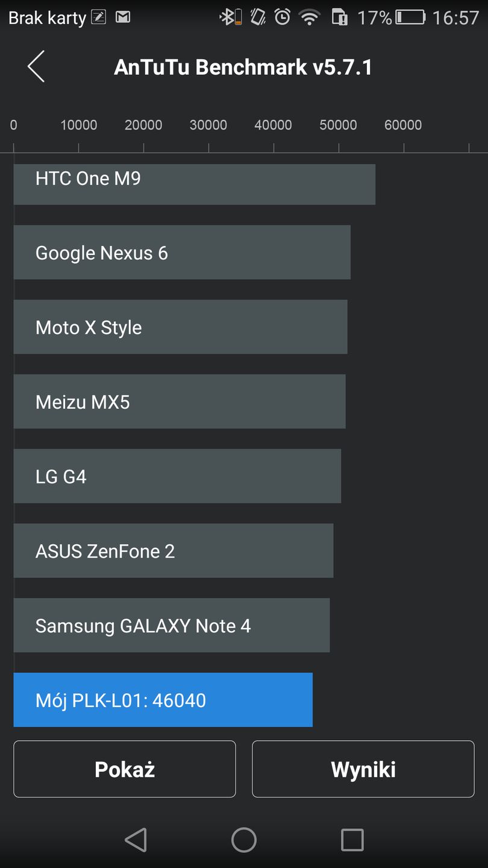Tap the Meizu MX5 score bar

180,401
